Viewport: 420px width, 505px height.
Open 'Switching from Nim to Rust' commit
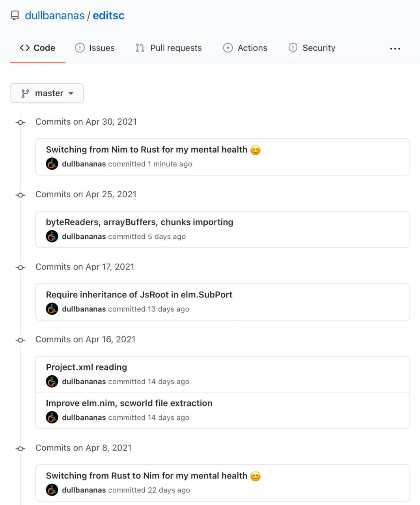pyautogui.click(x=147, y=150)
